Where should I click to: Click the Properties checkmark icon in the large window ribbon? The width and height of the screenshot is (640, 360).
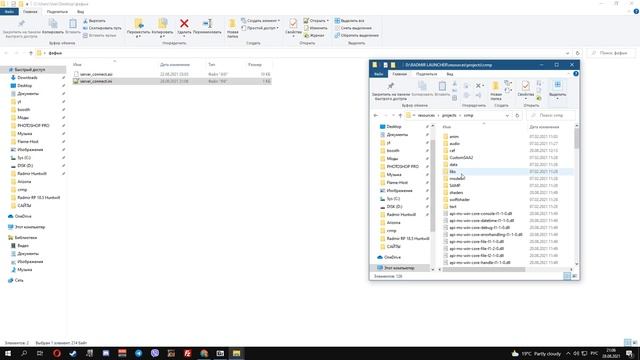293,23
